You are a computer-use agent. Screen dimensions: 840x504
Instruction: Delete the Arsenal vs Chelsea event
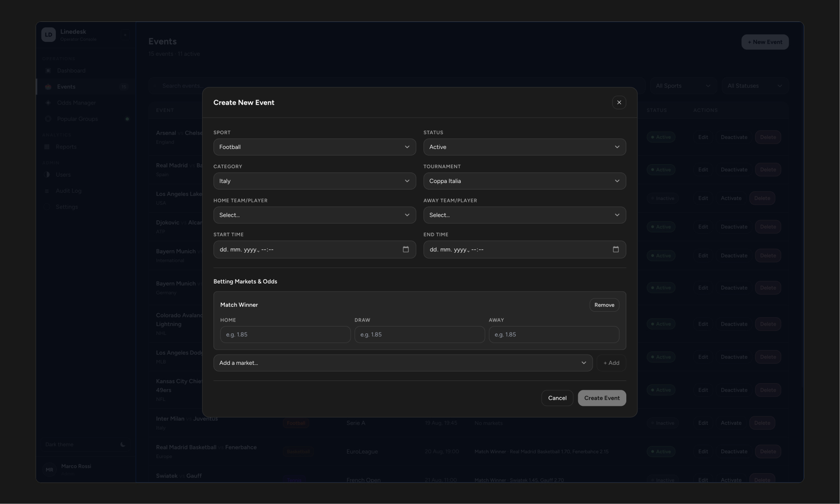click(x=768, y=137)
